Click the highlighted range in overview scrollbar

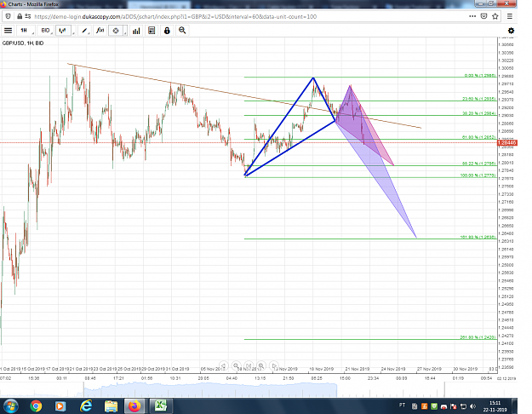(210, 389)
